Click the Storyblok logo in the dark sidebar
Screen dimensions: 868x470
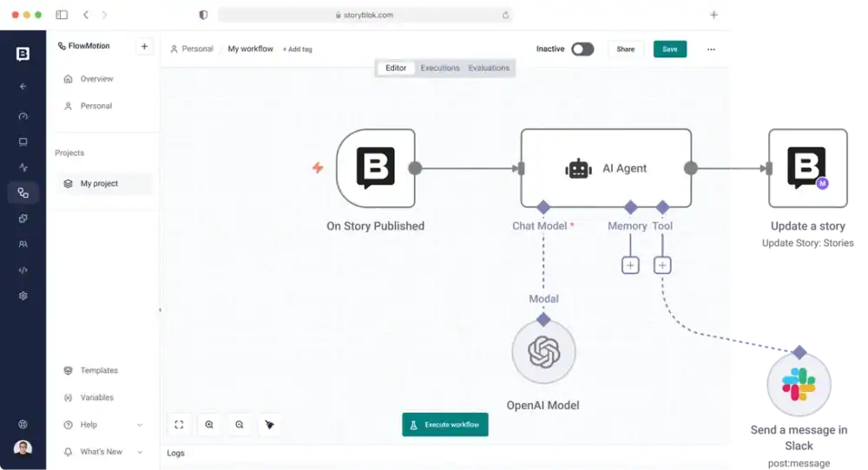(23, 54)
